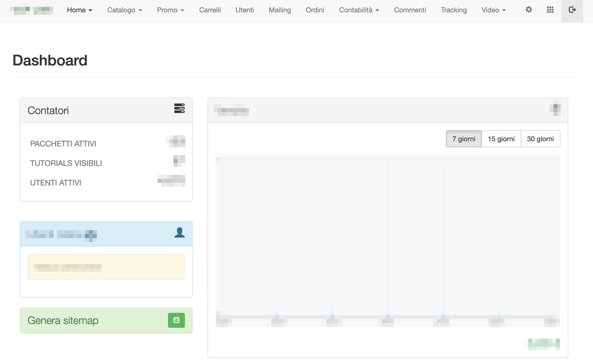Open the settings gear icon
This screenshot has width=593, height=364.
point(529,10)
